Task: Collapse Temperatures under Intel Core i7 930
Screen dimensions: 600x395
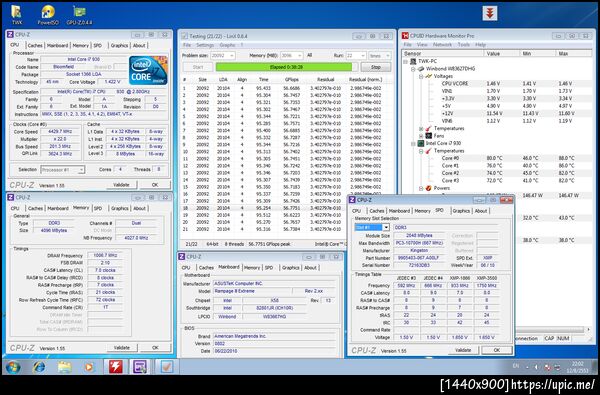Action: point(421,151)
